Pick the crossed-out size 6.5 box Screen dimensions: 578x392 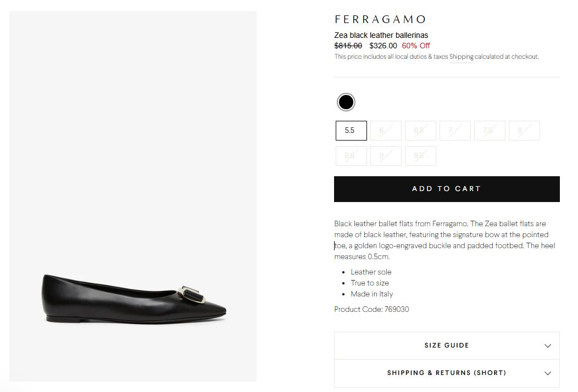420,131
